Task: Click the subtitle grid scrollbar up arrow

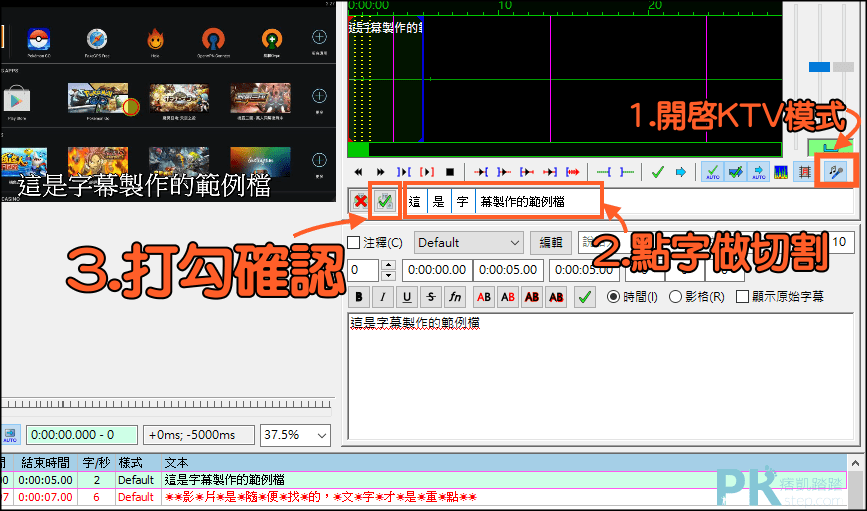Action: pyautogui.click(x=855, y=463)
